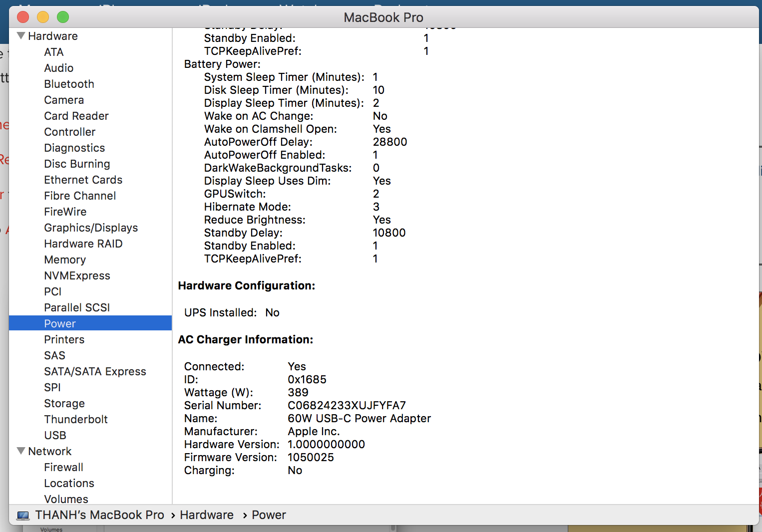Open Firewall under Network

pyautogui.click(x=64, y=467)
